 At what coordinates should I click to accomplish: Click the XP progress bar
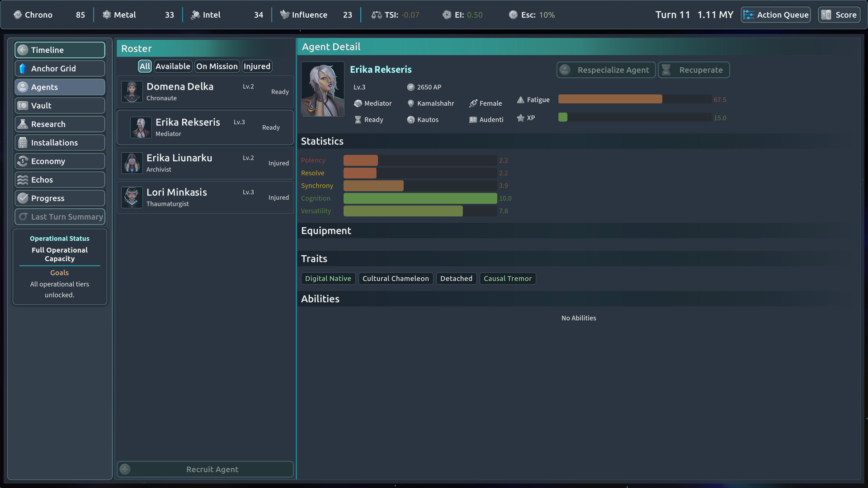coord(635,117)
